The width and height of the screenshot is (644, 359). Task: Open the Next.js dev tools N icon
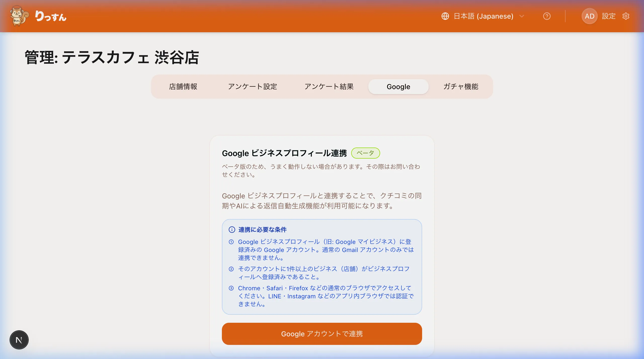pyautogui.click(x=19, y=340)
